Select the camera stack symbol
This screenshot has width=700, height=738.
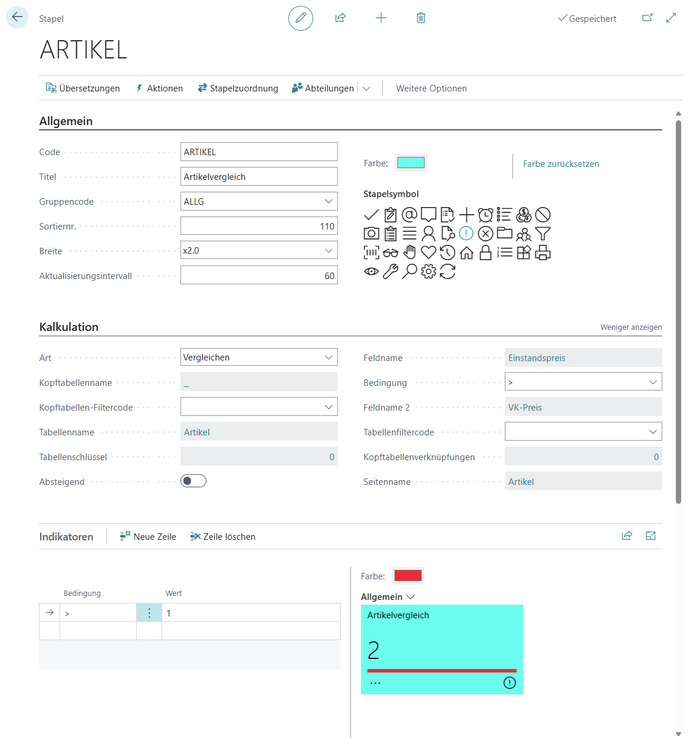point(372,234)
